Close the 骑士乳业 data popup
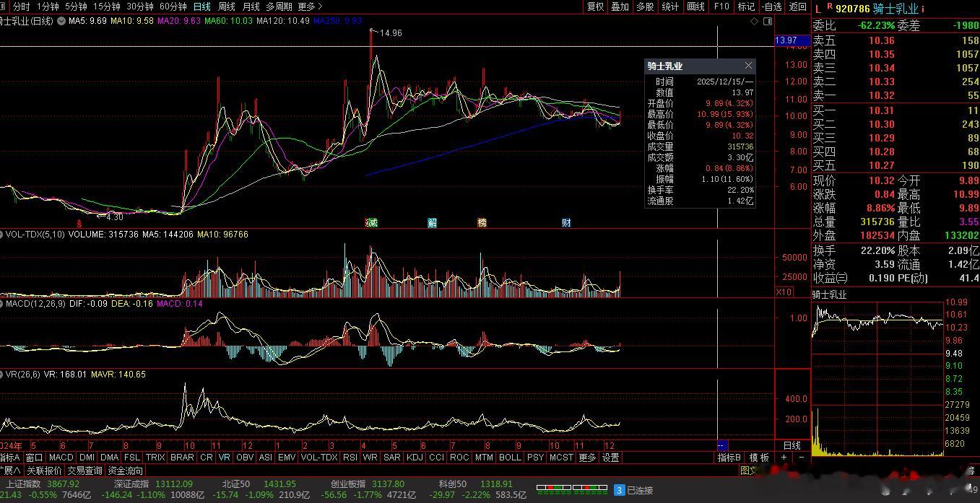 [x=748, y=66]
